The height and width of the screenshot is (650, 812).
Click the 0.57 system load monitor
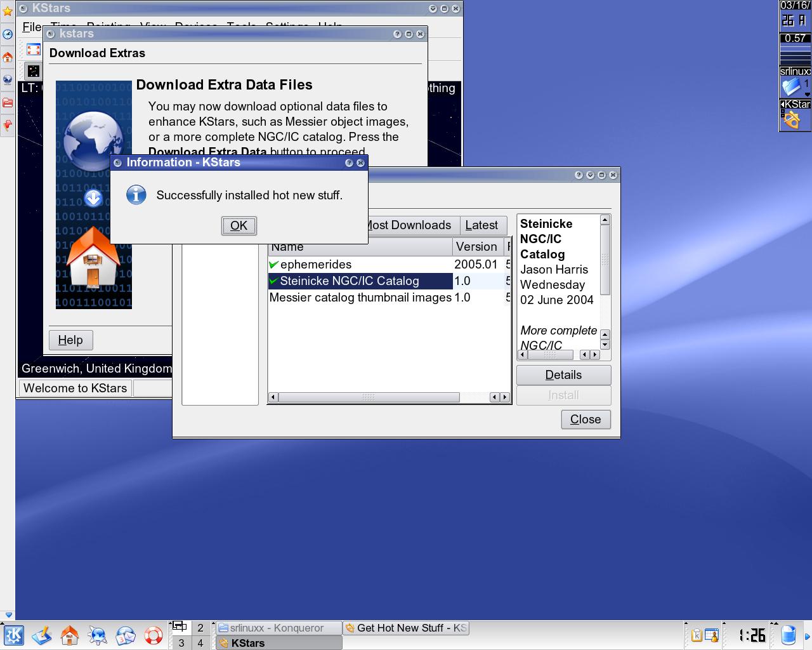click(796, 49)
